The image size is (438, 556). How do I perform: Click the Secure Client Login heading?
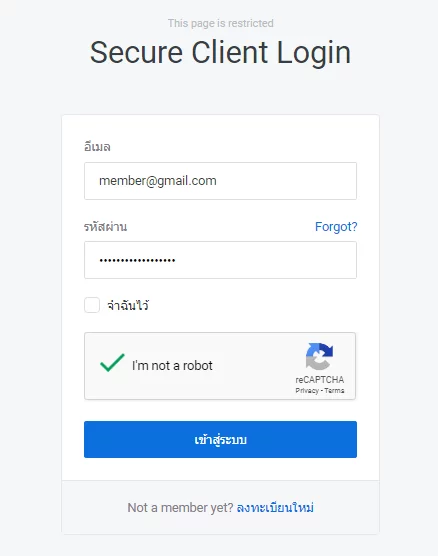220,52
